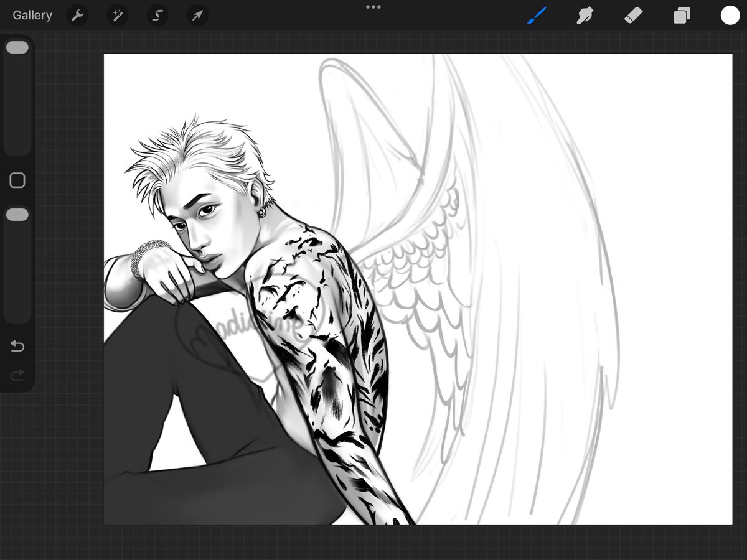Tap the Modify square button on sidebar

coord(17,180)
